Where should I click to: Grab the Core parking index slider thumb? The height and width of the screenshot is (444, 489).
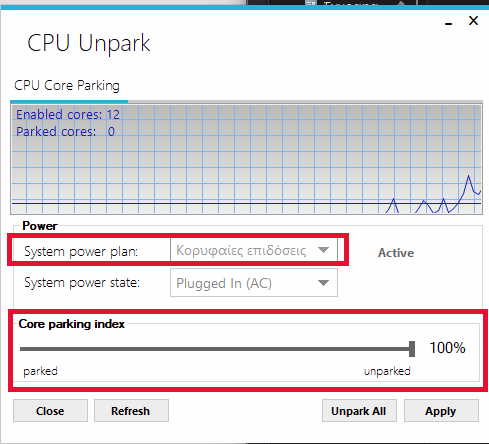[x=412, y=349]
